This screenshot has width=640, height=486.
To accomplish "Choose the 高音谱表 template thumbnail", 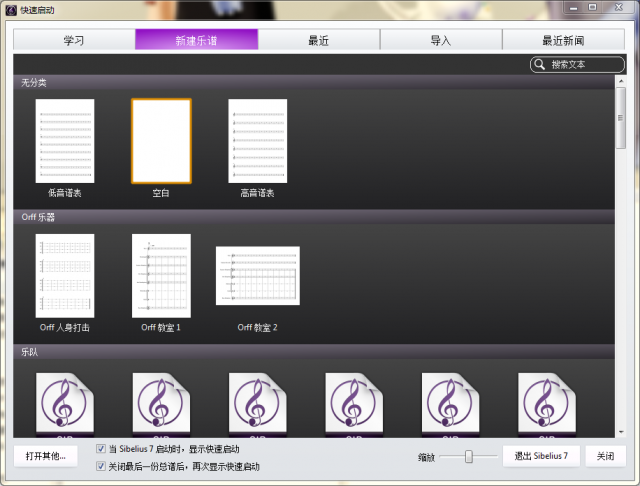I will pyautogui.click(x=257, y=141).
